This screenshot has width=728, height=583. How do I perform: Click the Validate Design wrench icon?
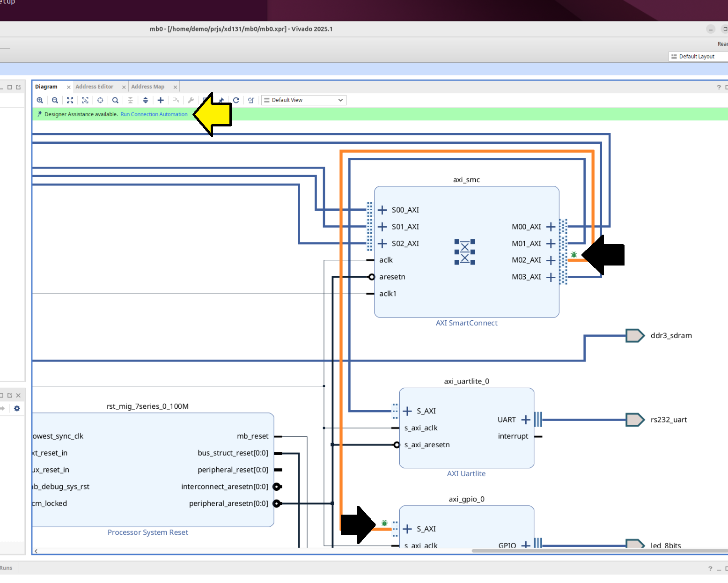[191, 100]
